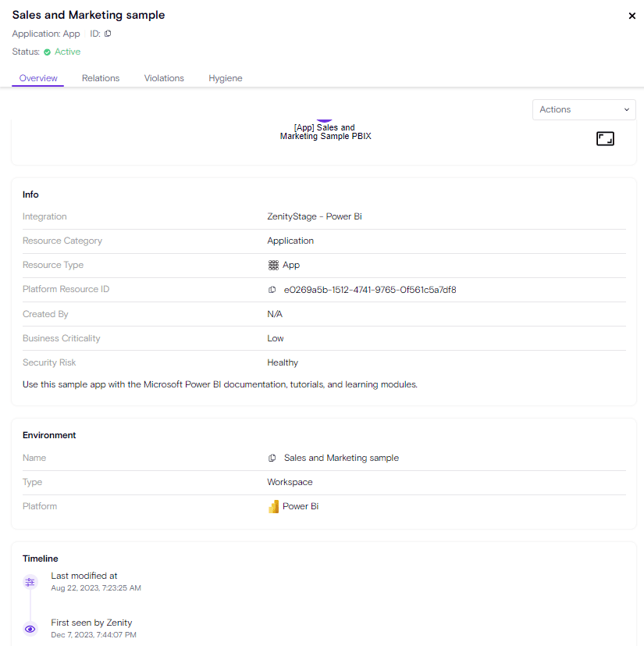Click the Aug 22, 2023, 7:23:25 AM timestamp
Viewport: 644px width, 646px height.
[x=96, y=588]
